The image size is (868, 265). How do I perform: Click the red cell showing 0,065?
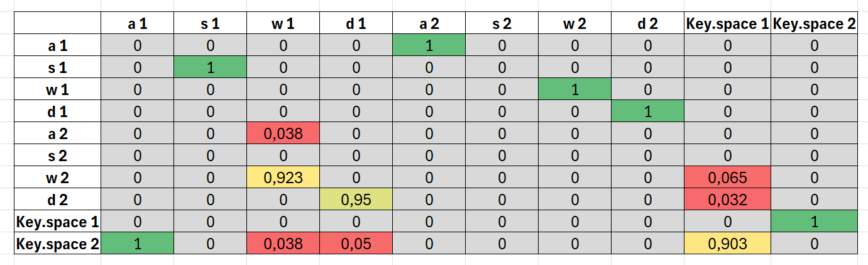click(728, 178)
